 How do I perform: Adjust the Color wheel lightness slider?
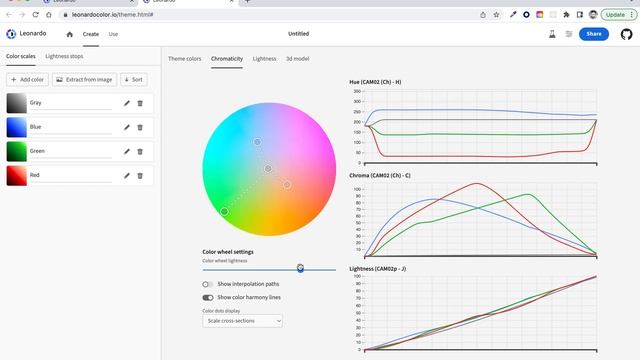pyautogui.click(x=300, y=268)
